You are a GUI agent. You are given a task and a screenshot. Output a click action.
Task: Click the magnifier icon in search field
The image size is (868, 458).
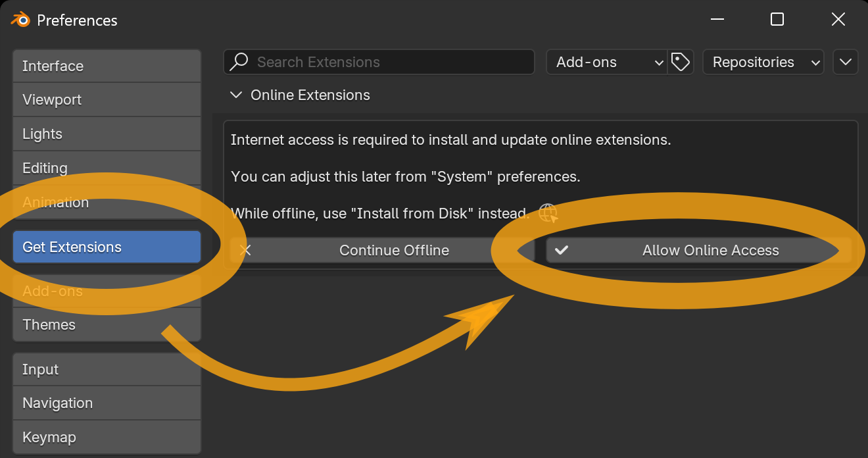(x=238, y=62)
